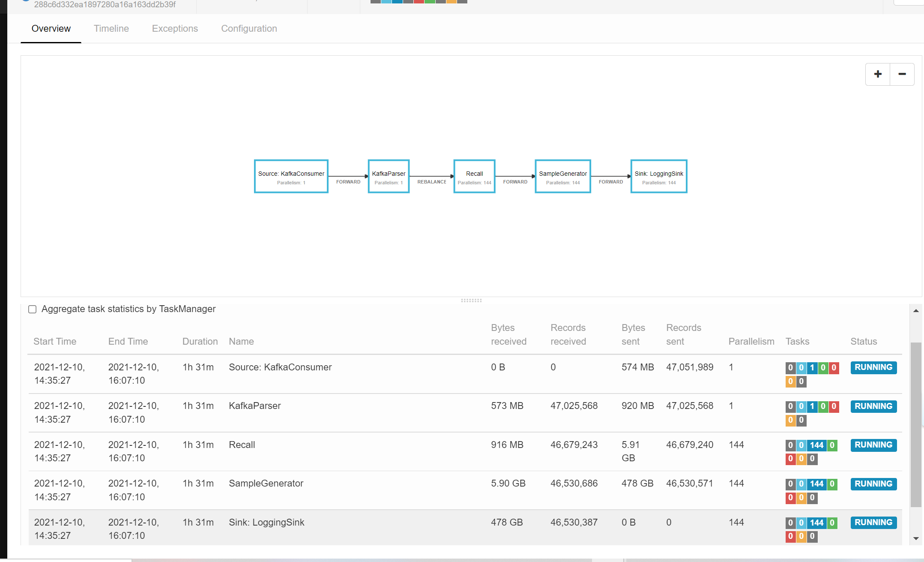Click the panel resize drag handle
This screenshot has height=562, width=924.
471,301
